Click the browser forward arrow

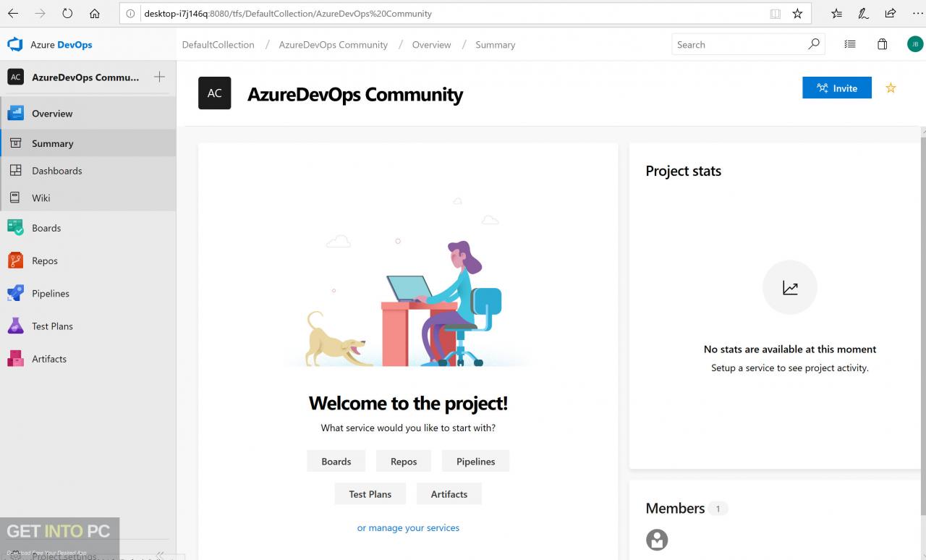[x=41, y=13]
